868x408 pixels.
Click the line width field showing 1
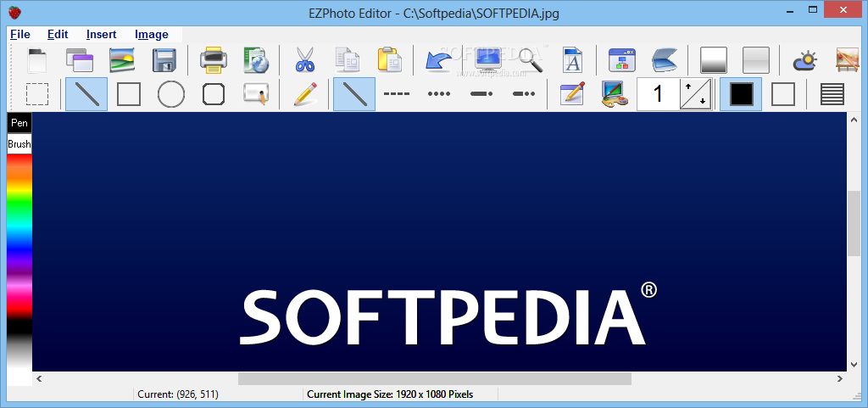pyautogui.click(x=658, y=94)
